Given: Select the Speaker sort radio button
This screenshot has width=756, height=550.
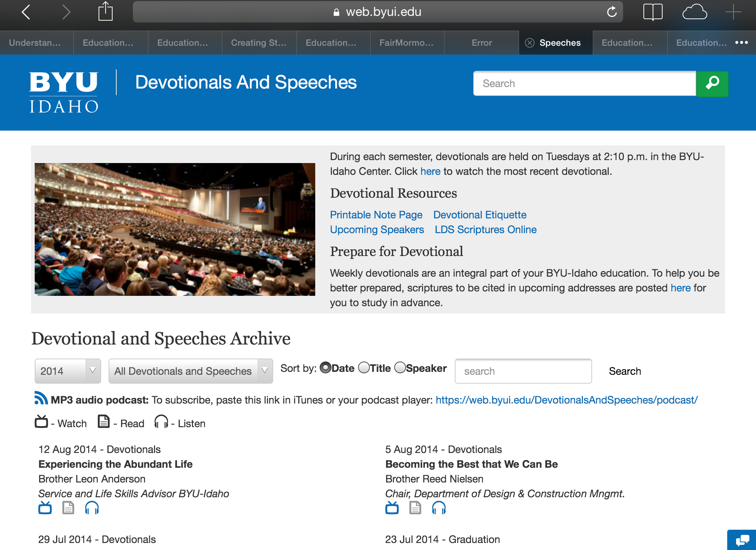Looking at the screenshot, I should pyautogui.click(x=400, y=367).
